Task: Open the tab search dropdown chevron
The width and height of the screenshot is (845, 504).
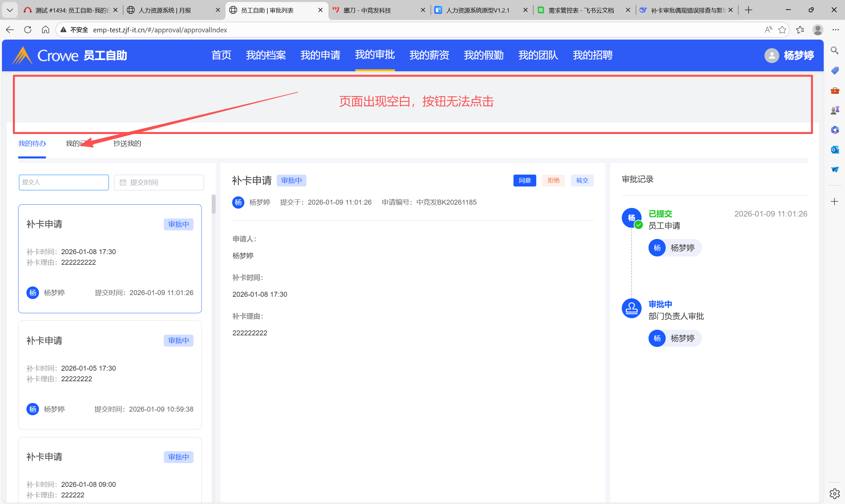Action: 10,10
